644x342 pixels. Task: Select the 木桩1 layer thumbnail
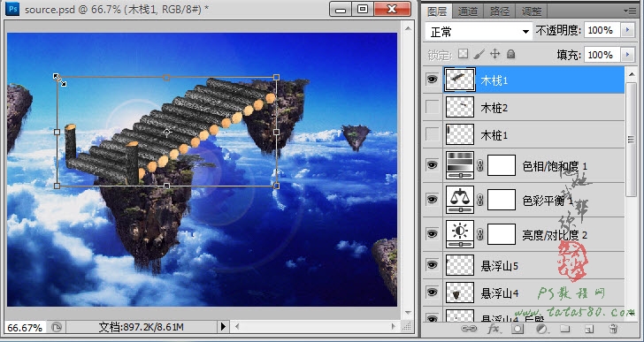(x=460, y=134)
